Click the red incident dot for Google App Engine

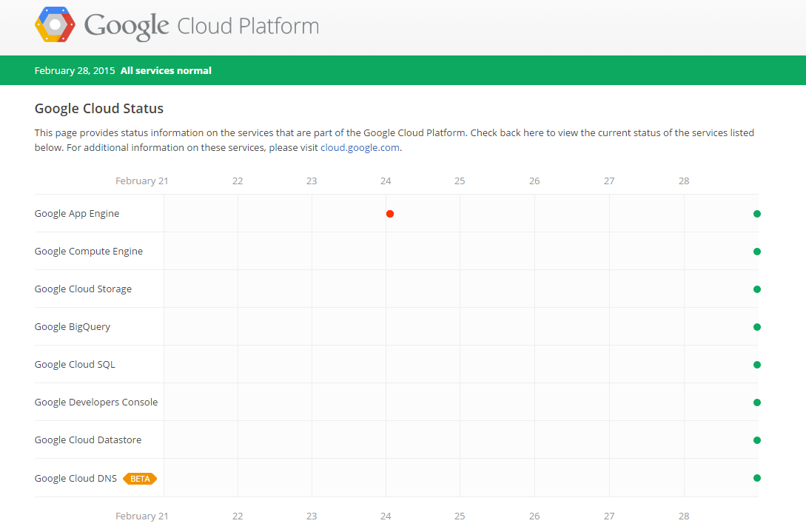tap(390, 214)
